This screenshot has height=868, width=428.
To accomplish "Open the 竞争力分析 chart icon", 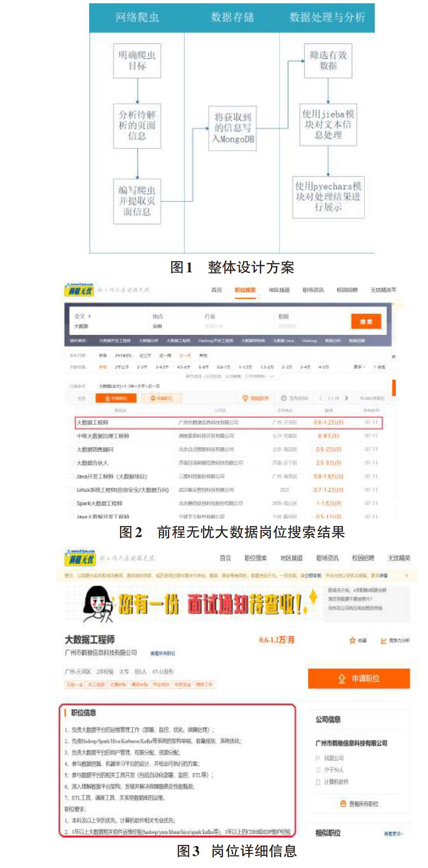I will [x=383, y=640].
